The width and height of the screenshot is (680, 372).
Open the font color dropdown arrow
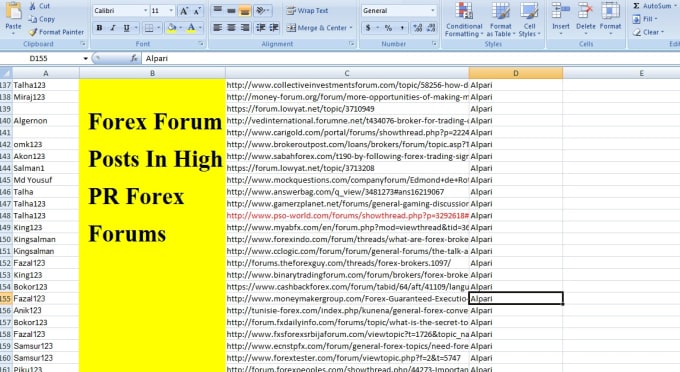pyautogui.click(x=200, y=28)
